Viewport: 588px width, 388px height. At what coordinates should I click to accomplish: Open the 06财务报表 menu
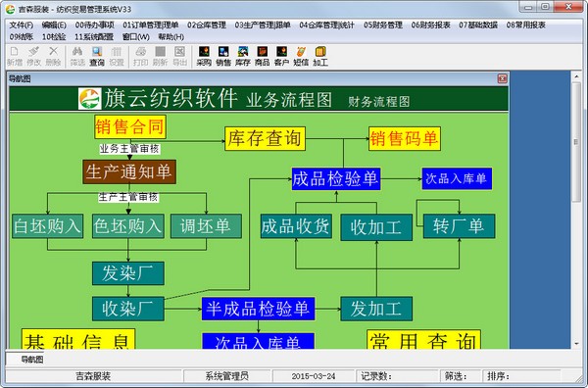(430, 24)
